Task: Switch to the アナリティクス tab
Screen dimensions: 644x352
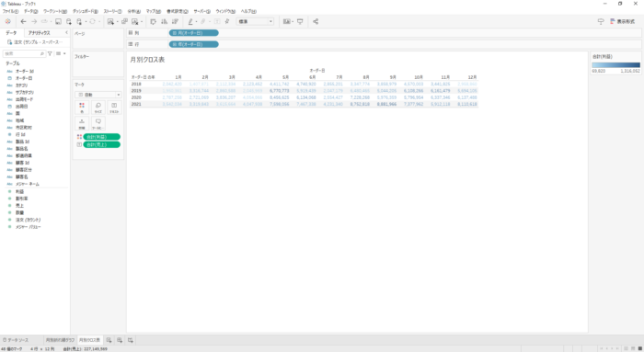Action: 39,33
